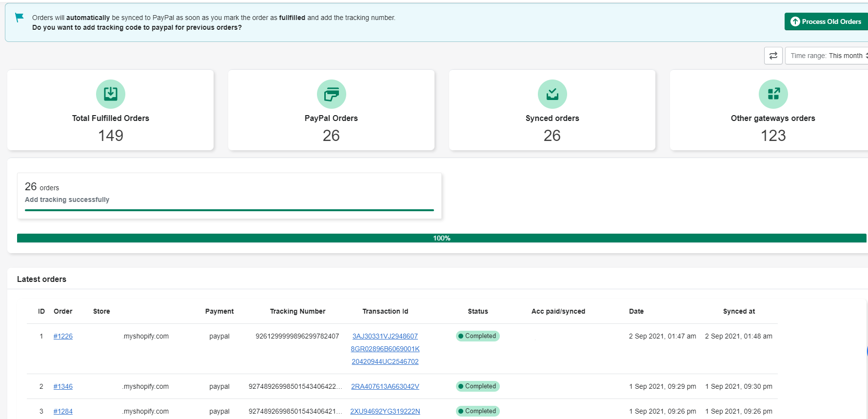Click paypal payment in order #1284 row
Viewport: 868px width, 419px height.
tap(219, 411)
